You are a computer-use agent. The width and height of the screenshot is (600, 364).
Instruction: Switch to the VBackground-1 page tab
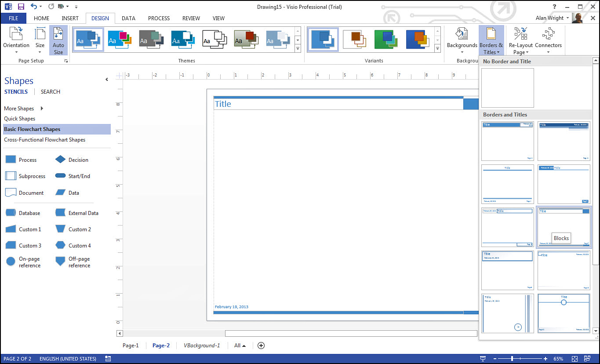pos(202,346)
